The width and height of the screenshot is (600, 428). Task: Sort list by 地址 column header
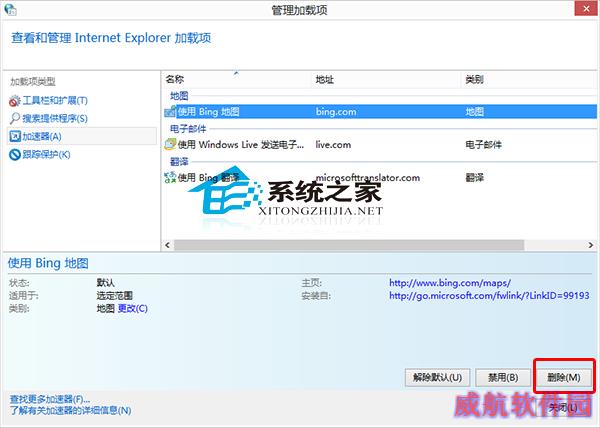(386, 80)
